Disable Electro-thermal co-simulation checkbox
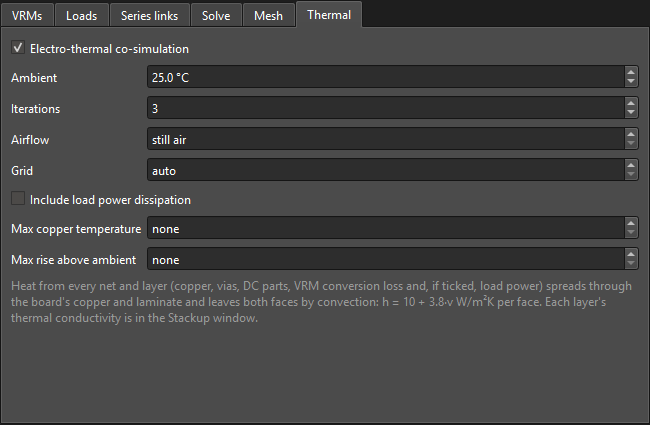 click(x=18, y=48)
